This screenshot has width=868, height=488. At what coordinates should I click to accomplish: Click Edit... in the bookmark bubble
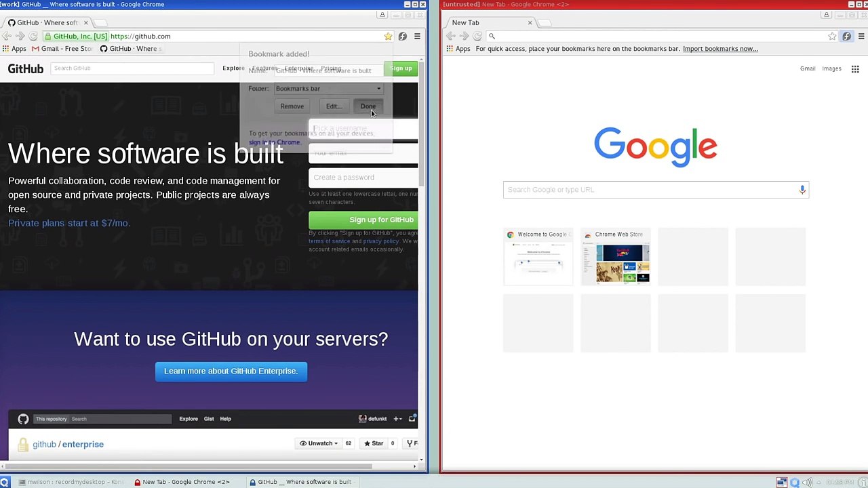(333, 106)
